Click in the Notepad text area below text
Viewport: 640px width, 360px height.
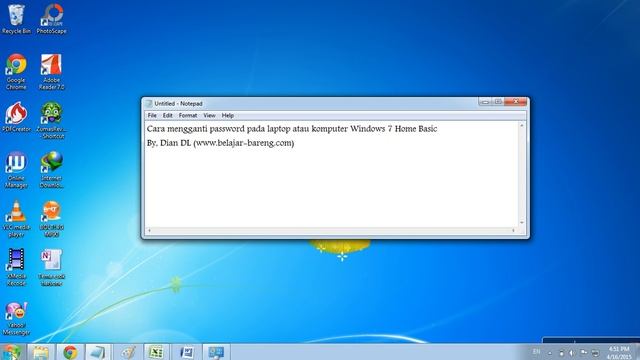331,188
